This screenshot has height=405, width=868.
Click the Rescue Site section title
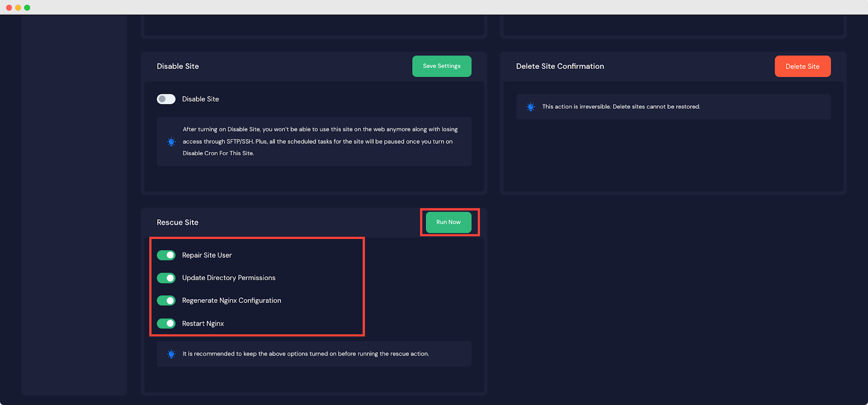[x=177, y=223]
